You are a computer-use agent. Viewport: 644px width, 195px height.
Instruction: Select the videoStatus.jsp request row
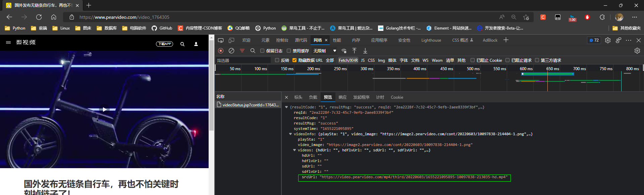pyautogui.click(x=248, y=105)
